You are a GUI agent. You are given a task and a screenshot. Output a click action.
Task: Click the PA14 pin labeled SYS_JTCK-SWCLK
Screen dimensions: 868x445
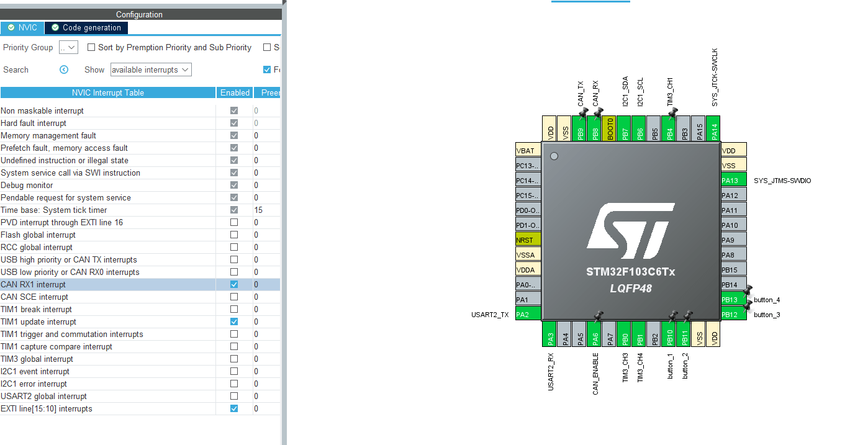coord(712,128)
